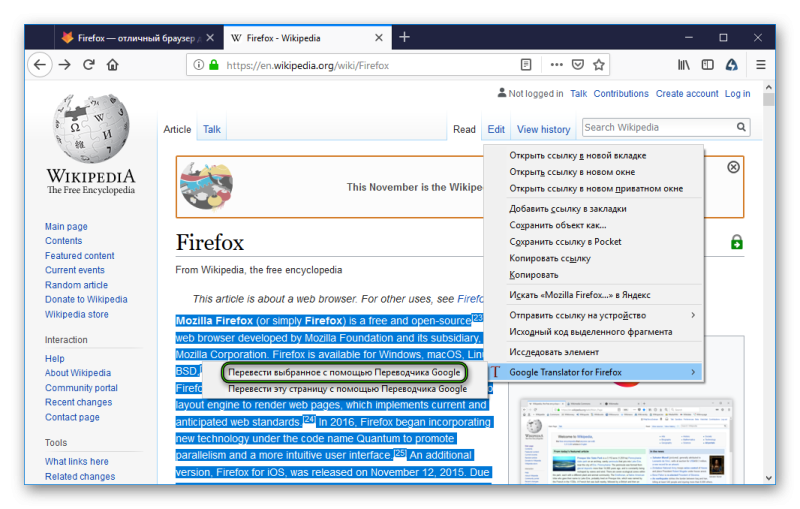Select 'Исходный код выделенного фрагмента'
The height and width of the screenshot is (509, 800).
(x=593, y=332)
